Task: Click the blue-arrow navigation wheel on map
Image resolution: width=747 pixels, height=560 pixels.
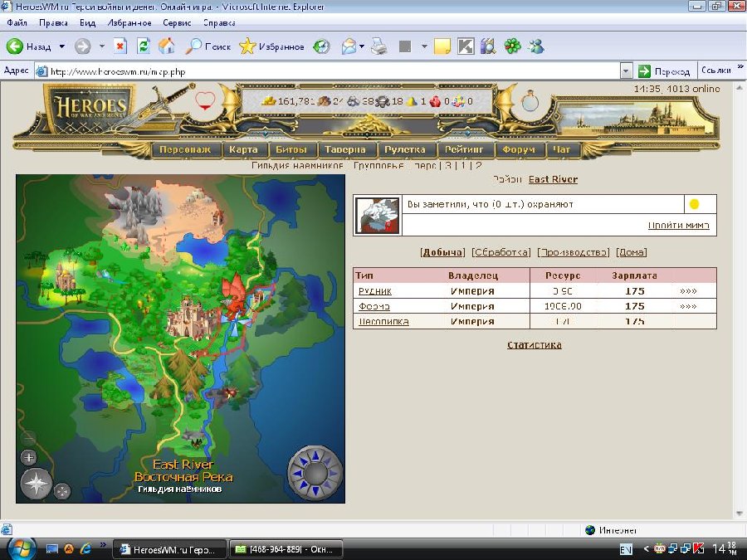Action: coord(315,473)
